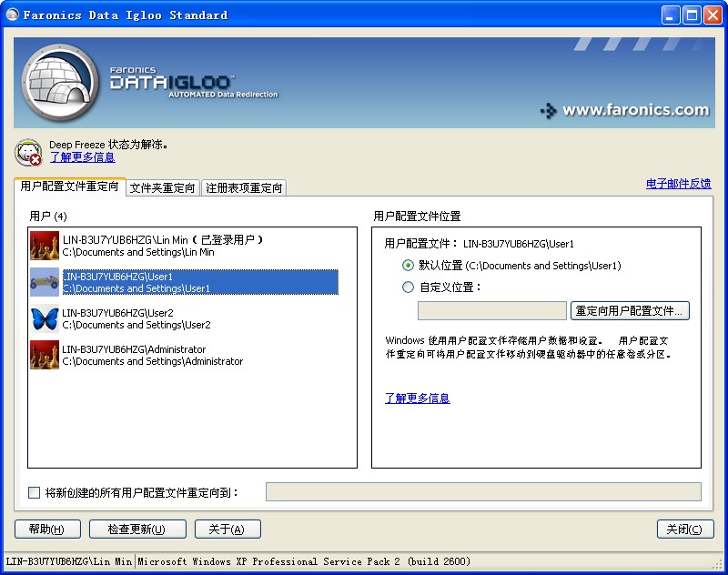
Task: Click the Data Igloo logo icon
Action: pos(60,84)
